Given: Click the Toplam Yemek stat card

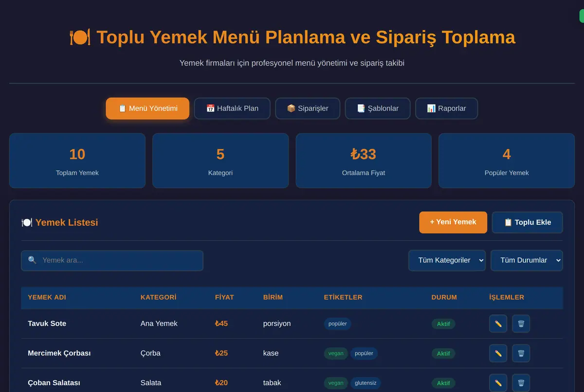Looking at the screenshot, I should (x=77, y=160).
